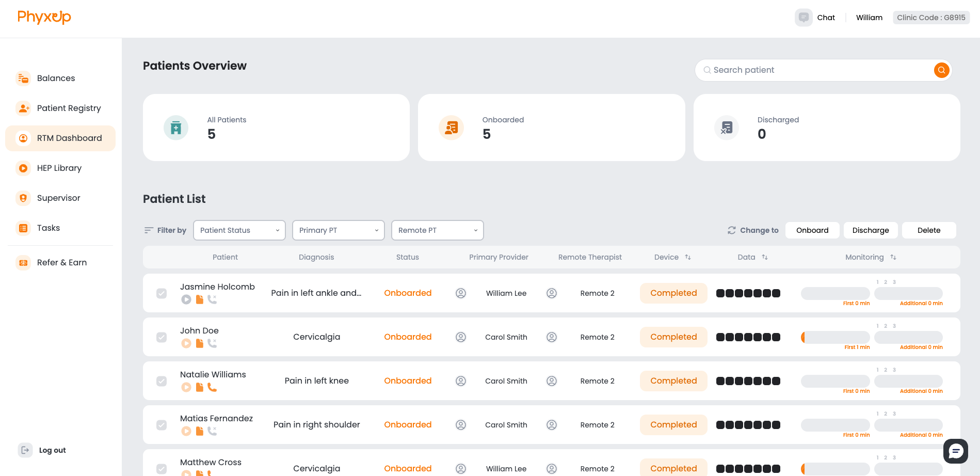This screenshot has height=476, width=980.
Task: Open John Doe's patient notes document
Action: tap(199, 343)
